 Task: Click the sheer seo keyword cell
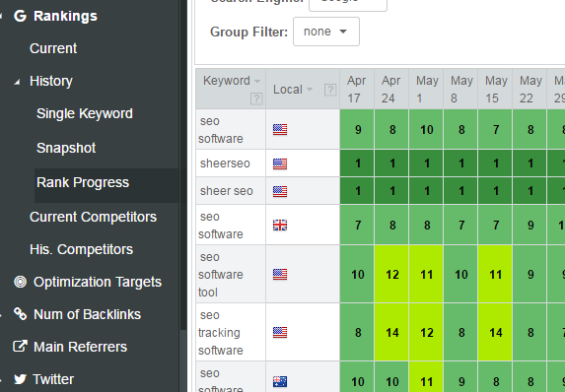[x=231, y=191]
